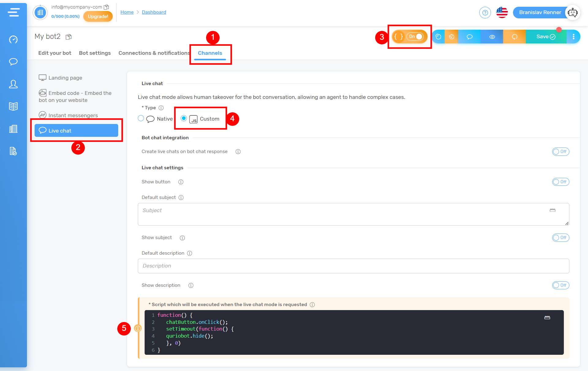Click the refresh circular arrow toolbar icon
Image resolution: width=588 pixels, height=371 pixels.
click(x=514, y=37)
